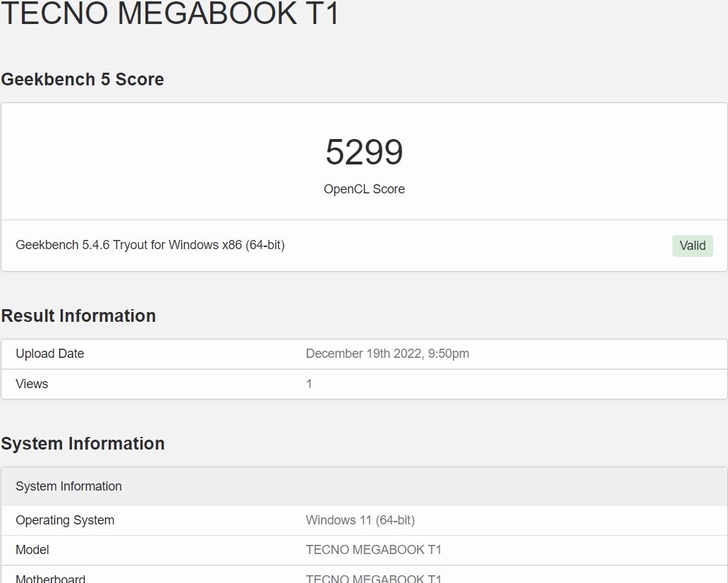The height and width of the screenshot is (583, 728).
Task: Select the bold System Information section heading
Action: point(83,444)
